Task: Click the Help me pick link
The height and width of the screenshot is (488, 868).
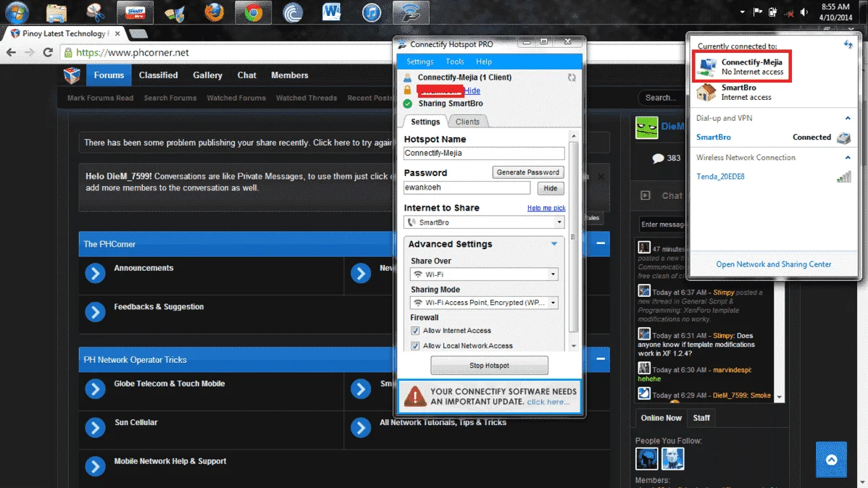Action: point(546,208)
